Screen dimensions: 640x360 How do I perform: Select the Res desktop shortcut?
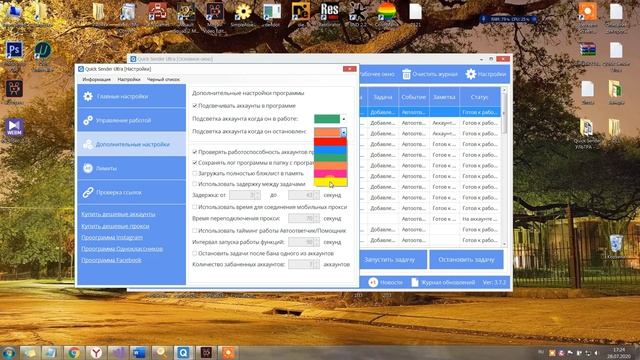click(x=329, y=11)
